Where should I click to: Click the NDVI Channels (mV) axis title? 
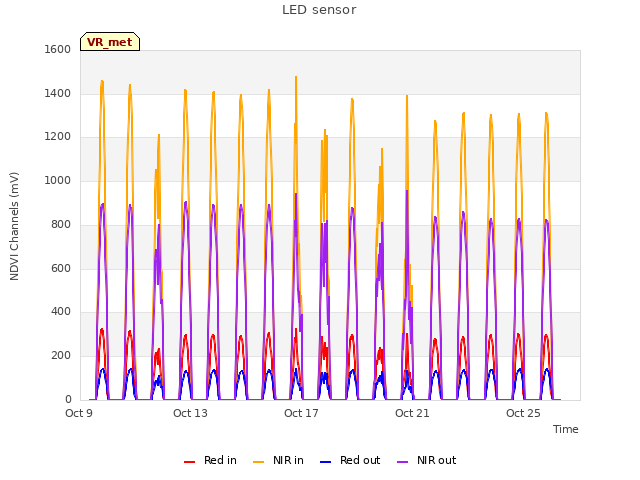point(14,226)
